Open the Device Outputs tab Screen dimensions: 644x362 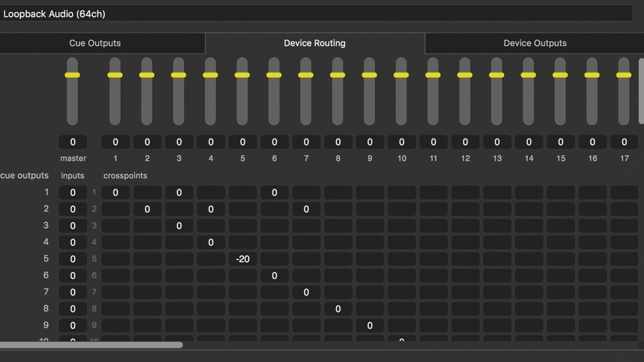click(x=535, y=43)
